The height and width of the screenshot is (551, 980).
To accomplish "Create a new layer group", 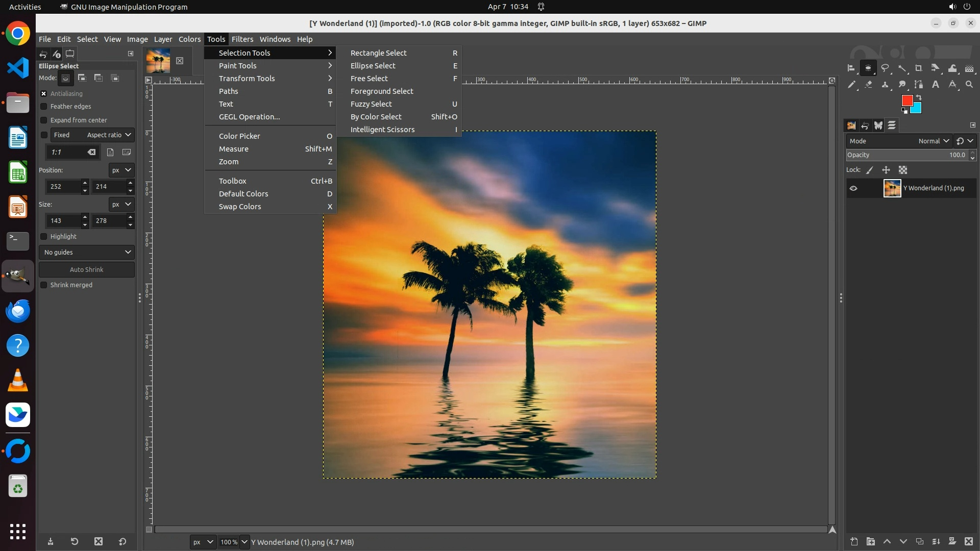I will tap(871, 542).
